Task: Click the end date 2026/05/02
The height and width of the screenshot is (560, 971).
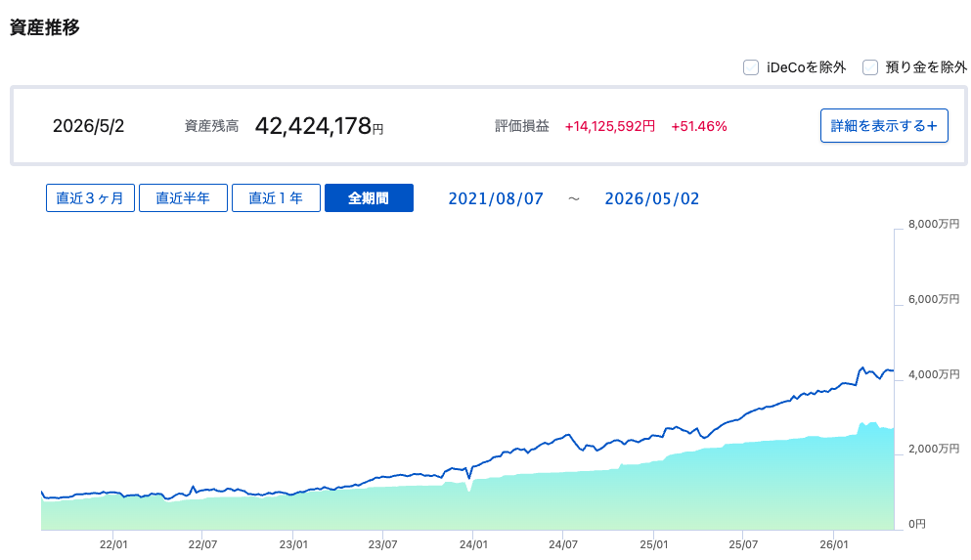Action: click(652, 198)
